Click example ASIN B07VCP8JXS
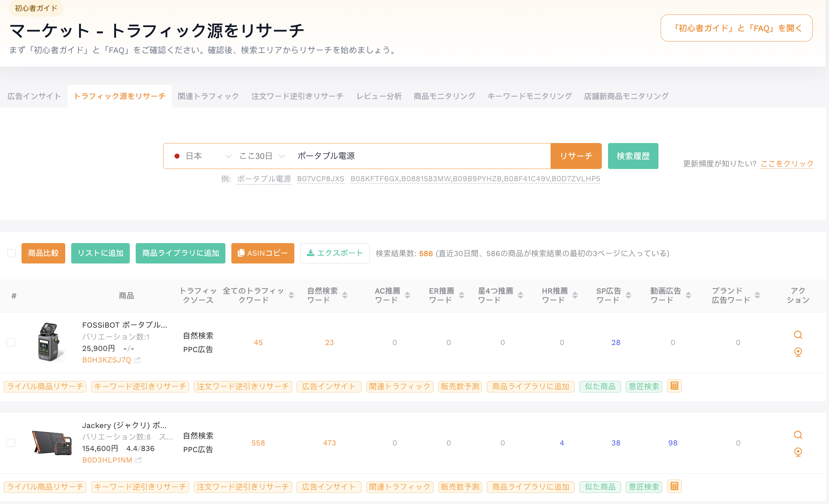Screen dimensions: 829x504 [321, 179]
